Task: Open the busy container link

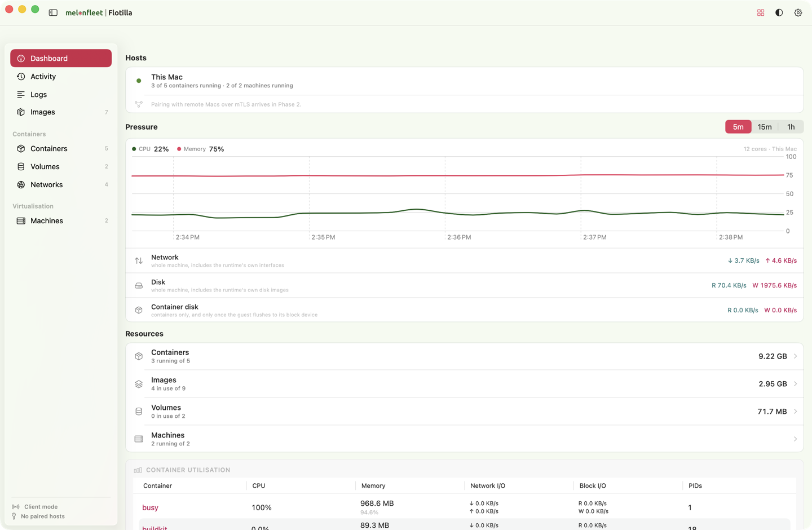Action: [150, 507]
